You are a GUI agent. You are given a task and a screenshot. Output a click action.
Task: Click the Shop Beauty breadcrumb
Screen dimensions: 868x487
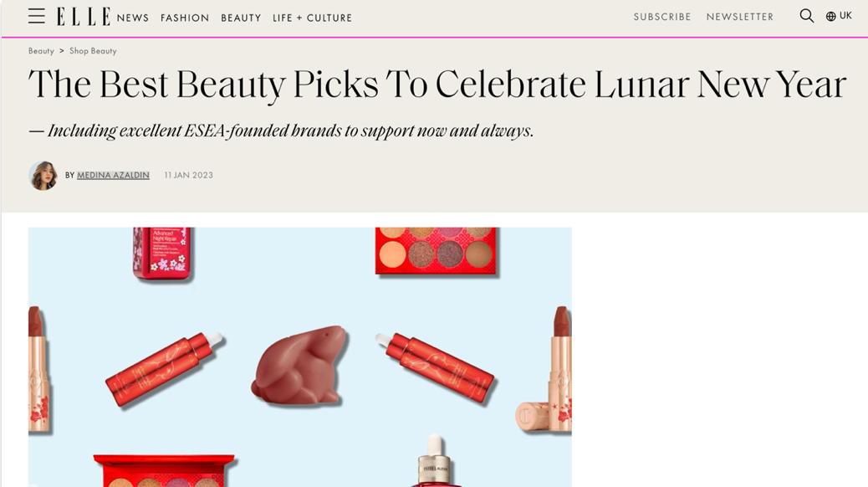[x=92, y=50]
